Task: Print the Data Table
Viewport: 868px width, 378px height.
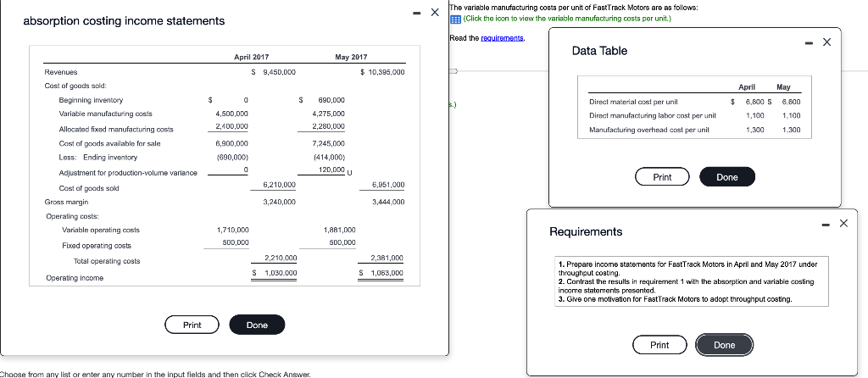Action: click(x=662, y=177)
